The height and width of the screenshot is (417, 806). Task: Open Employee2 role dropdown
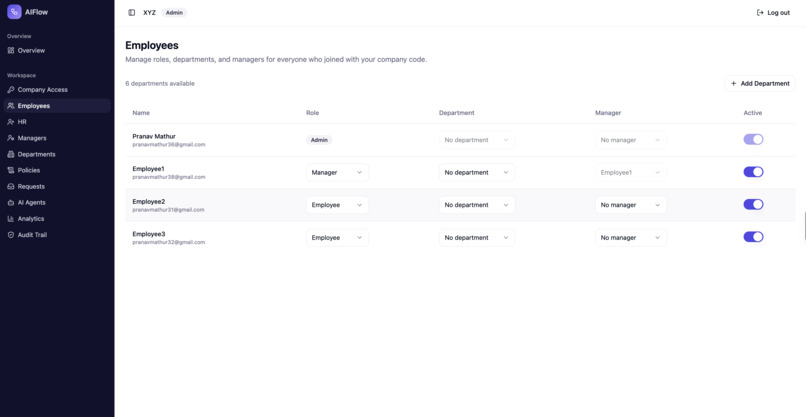[x=337, y=205]
